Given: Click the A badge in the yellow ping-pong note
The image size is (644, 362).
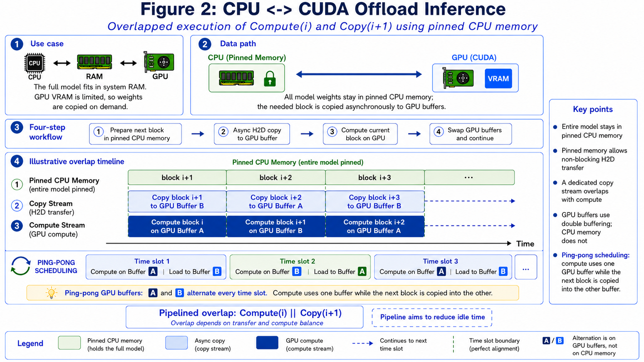Looking at the screenshot, I should coord(153,293).
